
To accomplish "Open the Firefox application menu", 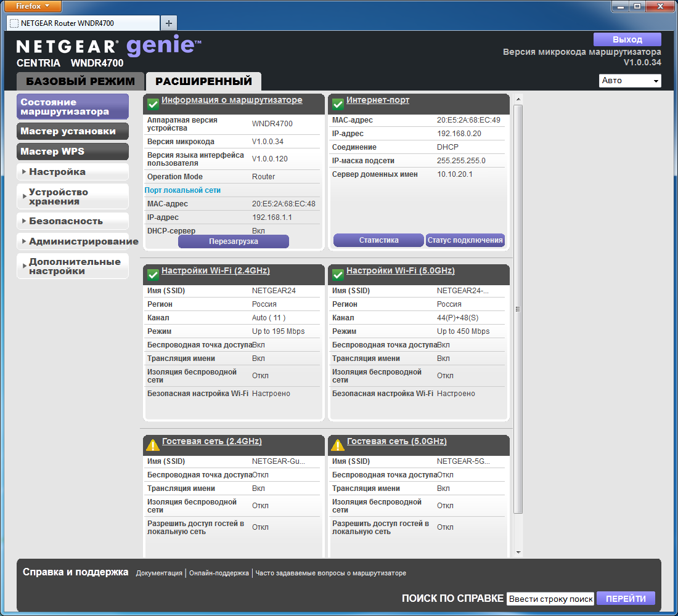I will click(x=33, y=6).
